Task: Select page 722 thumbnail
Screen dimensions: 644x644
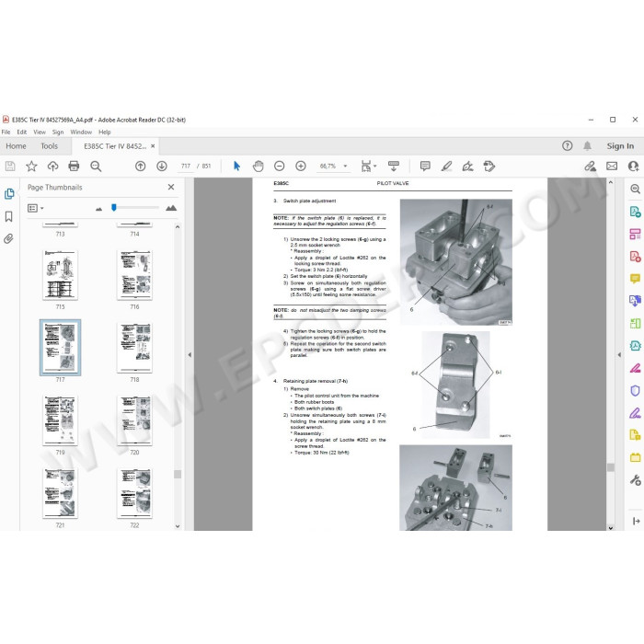Action: [x=134, y=493]
